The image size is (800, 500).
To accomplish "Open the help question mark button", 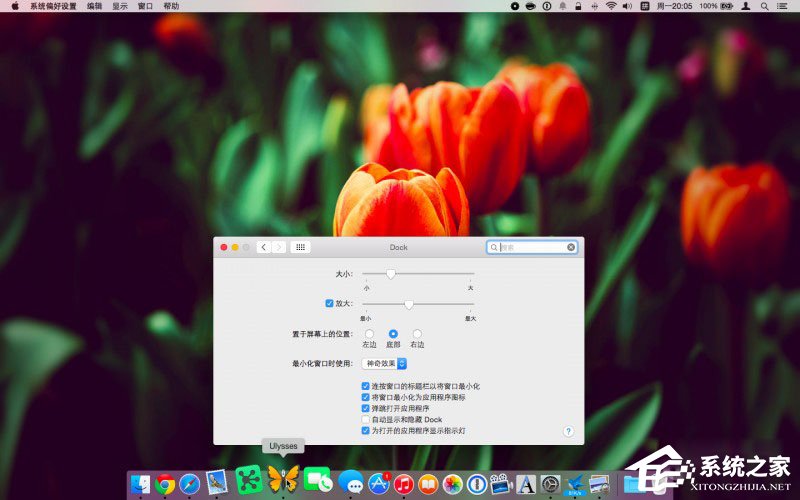I will 568,431.
